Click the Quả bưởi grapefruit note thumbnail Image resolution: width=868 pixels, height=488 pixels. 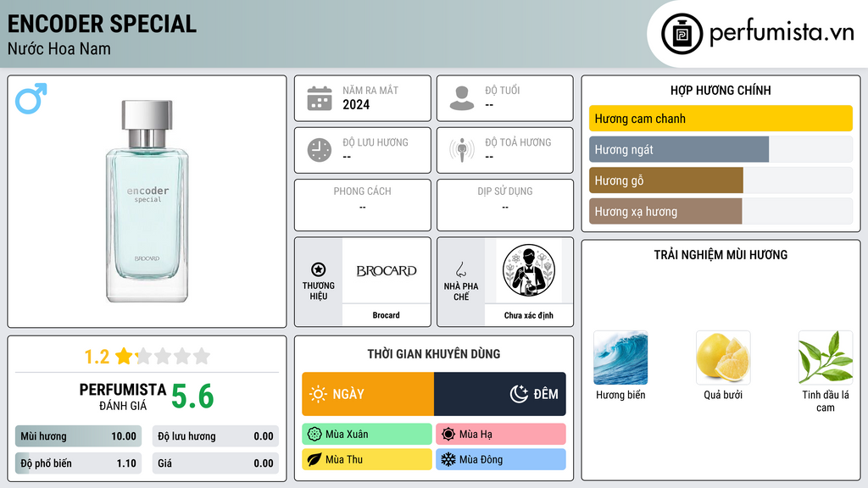point(723,358)
